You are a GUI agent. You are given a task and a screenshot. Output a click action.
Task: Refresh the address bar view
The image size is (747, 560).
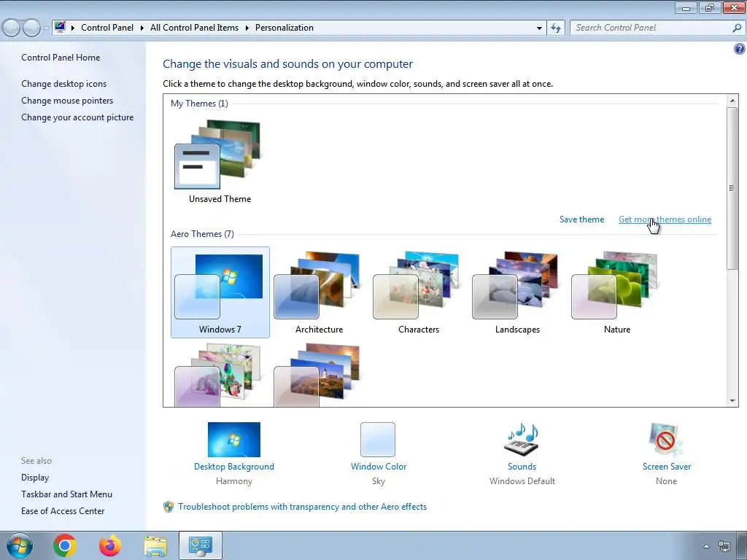pos(556,28)
